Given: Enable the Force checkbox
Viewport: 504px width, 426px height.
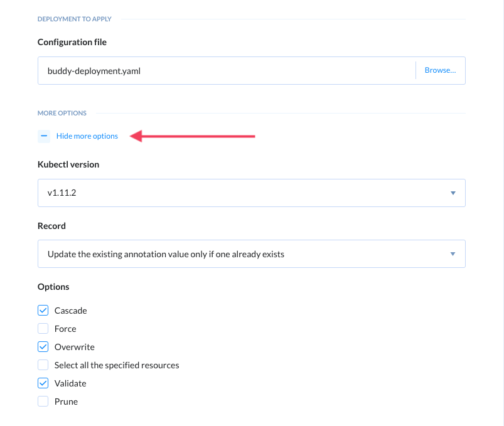Looking at the screenshot, I should [x=43, y=329].
